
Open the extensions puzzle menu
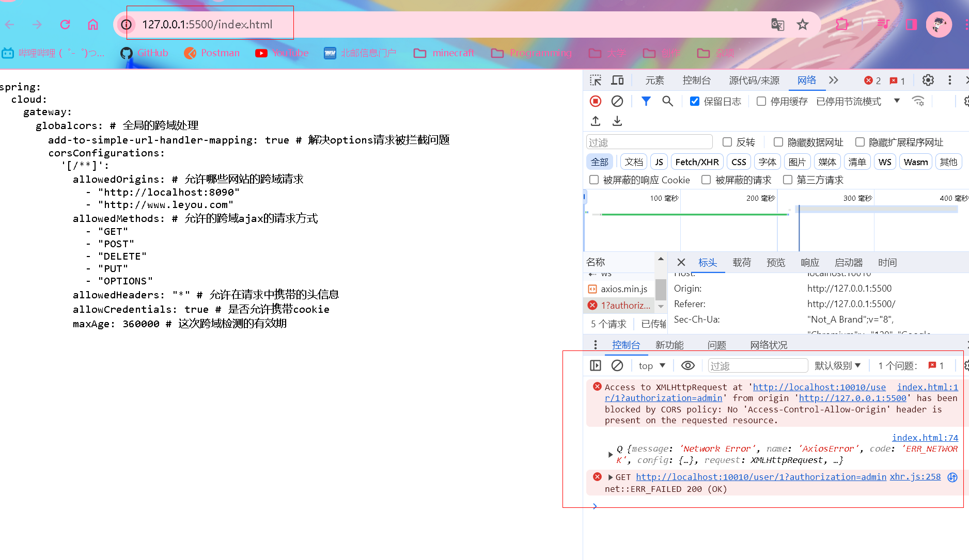point(842,24)
